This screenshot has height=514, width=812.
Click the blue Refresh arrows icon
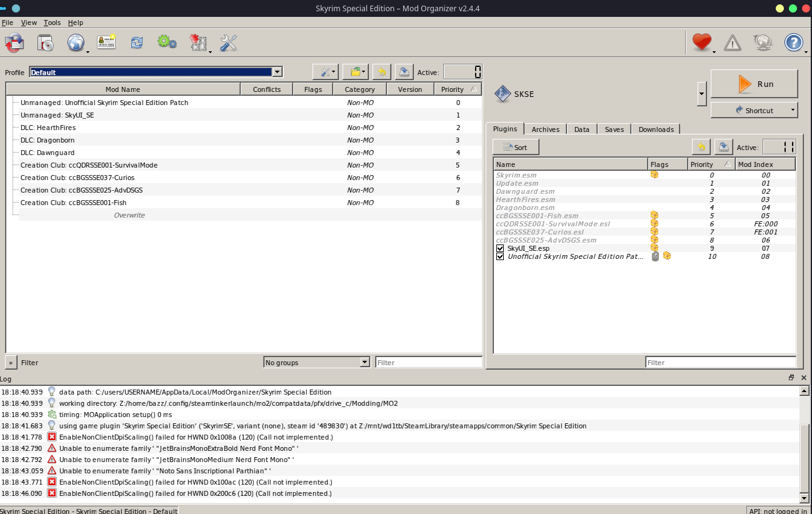point(136,43)
